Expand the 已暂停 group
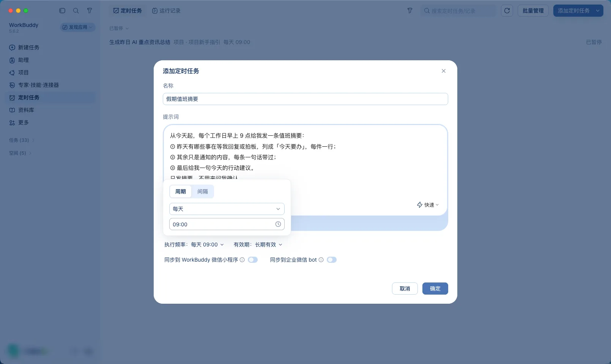 tap(119, 28)
